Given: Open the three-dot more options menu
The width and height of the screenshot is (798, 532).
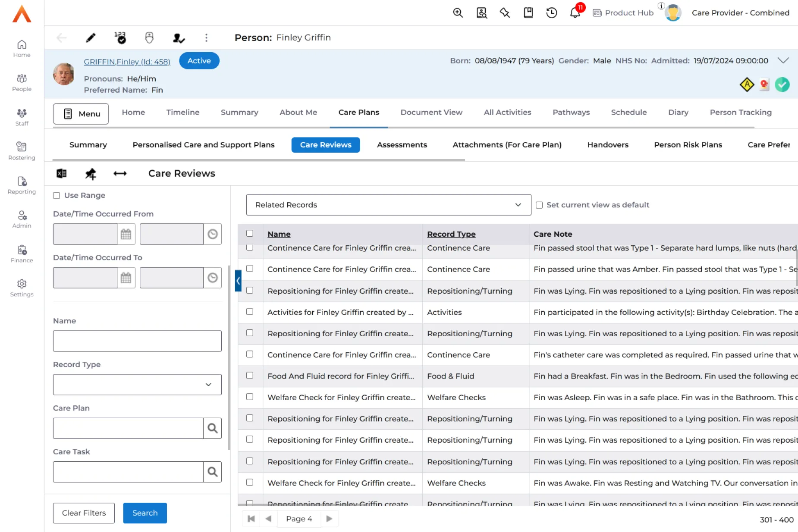Looking at the screenshot, I should [x=206, y=38].
